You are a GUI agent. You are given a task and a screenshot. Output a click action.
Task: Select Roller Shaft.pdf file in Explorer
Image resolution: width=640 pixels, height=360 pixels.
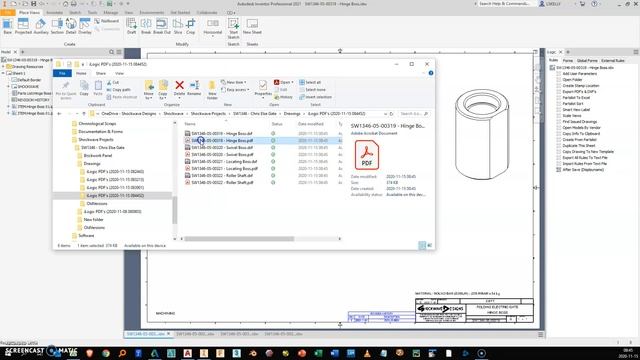pyautogui.click(x=222, y=182)
